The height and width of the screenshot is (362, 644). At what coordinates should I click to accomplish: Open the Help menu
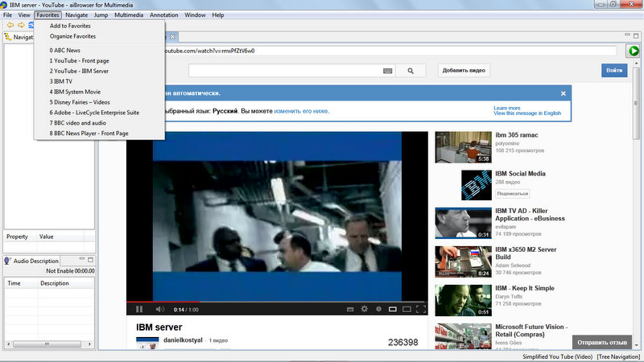218,14
